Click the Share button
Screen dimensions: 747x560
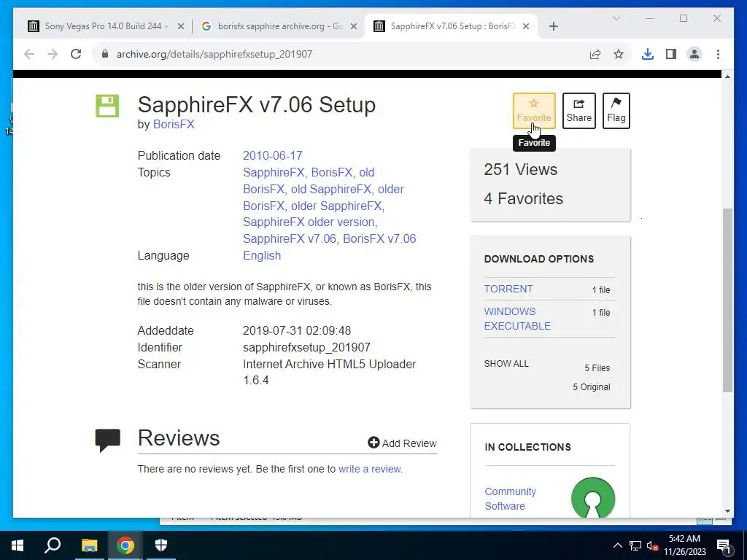coord(578,111)
